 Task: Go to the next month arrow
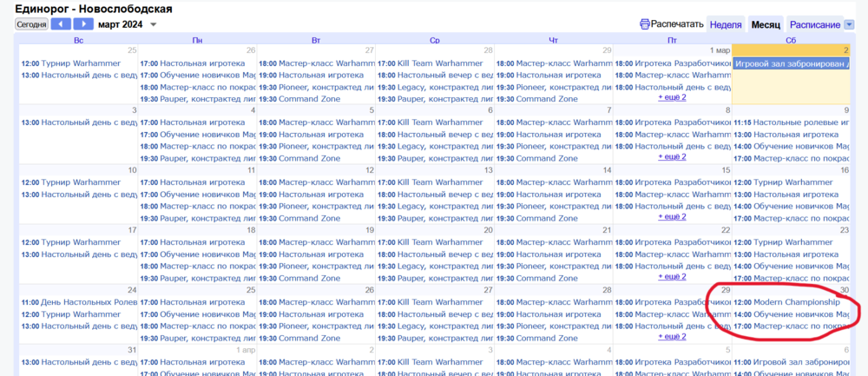[x=83, y=24]
